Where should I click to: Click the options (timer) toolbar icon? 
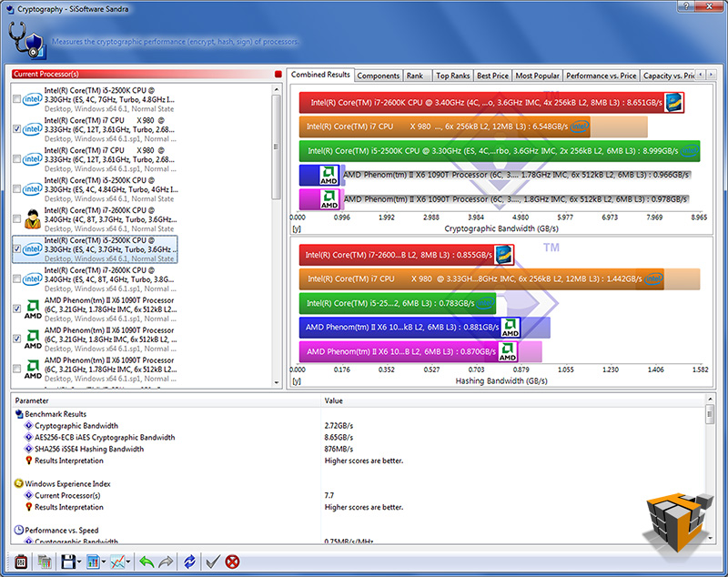pos(21,562)
